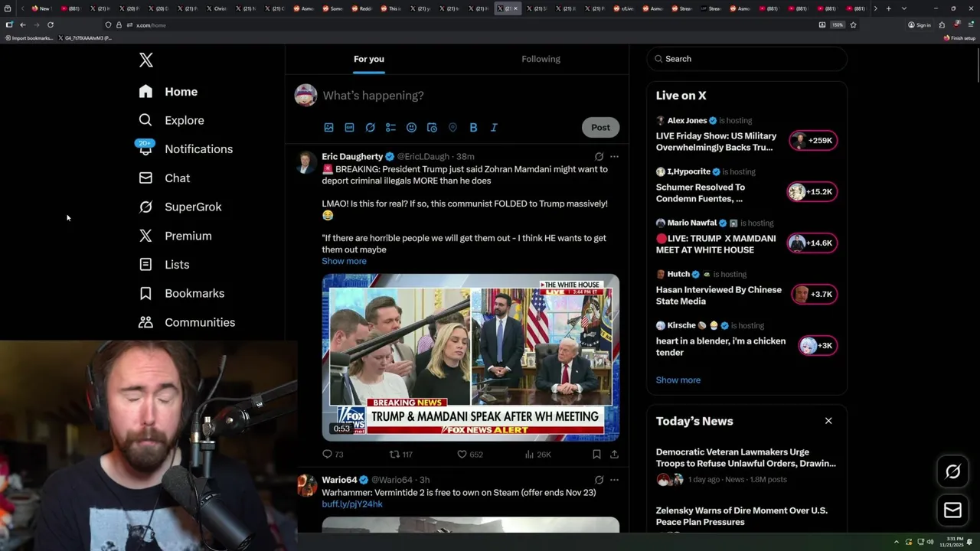Screen dimensions: 980x551
Task: Join I,Hypocrite live with +15.2K
Action: tap(813, 192)
